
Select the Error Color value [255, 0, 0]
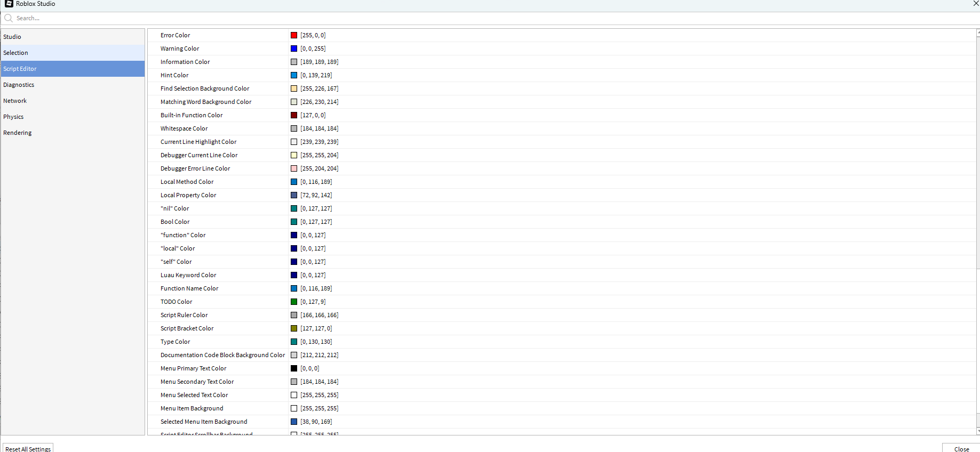(313, 35)
